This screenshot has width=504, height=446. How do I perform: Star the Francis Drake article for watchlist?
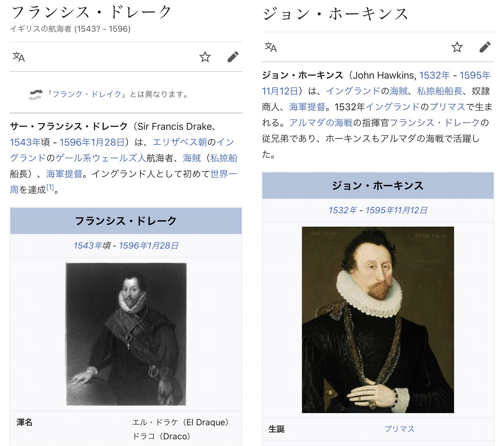coord(205,57)
